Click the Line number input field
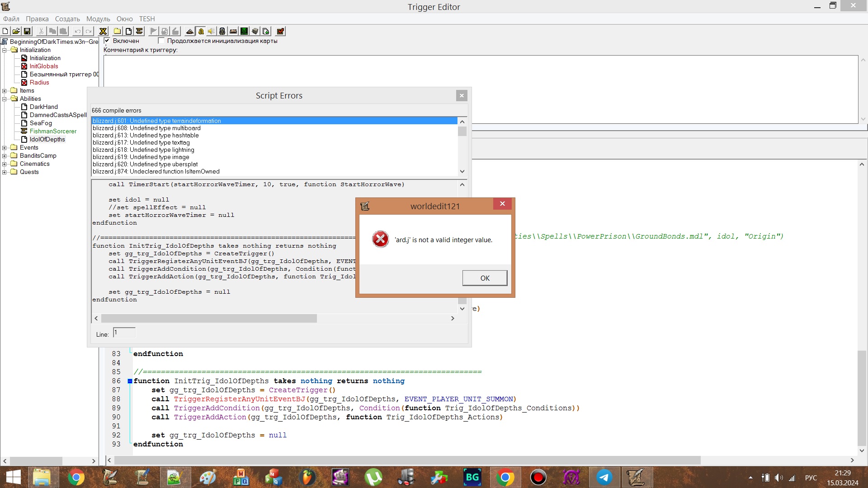The height and width of the screenshot is (488, 868). pos(124,333)
